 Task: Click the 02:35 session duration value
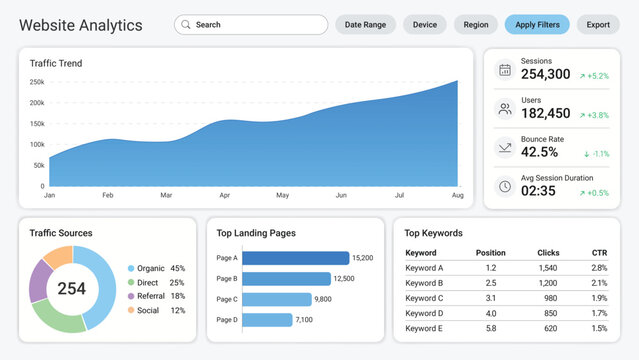pos(538,191)
